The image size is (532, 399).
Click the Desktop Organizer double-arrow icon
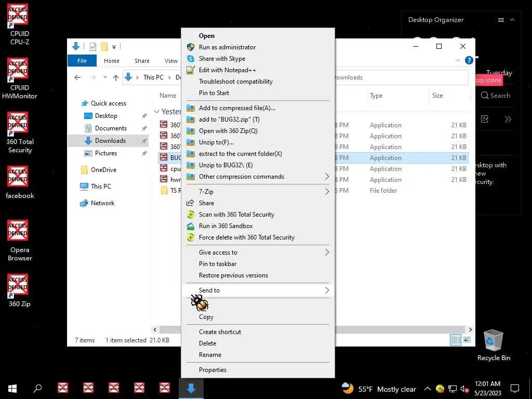[x=508, y=119]
